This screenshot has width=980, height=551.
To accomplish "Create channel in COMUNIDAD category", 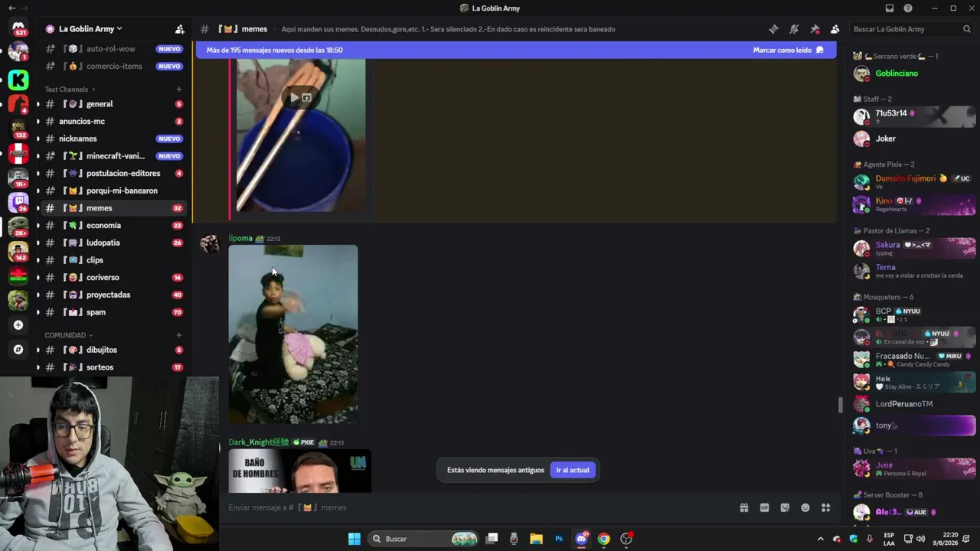I will [x=179, y=335].
